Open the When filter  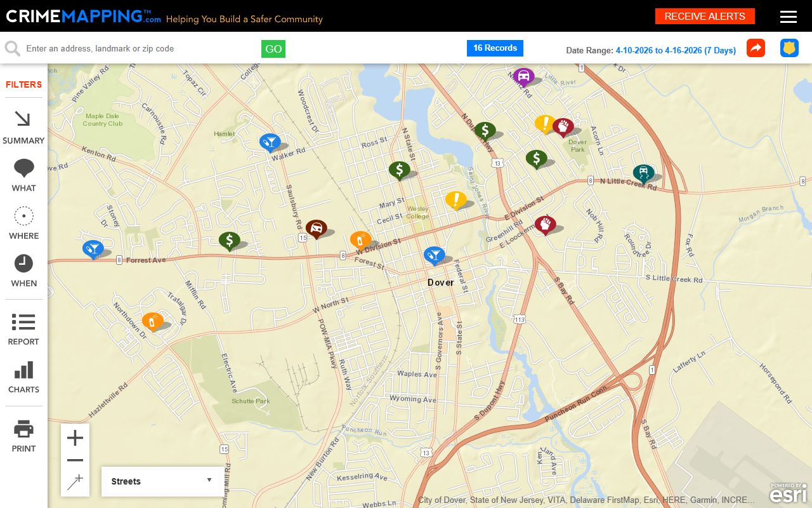point(23,271)
